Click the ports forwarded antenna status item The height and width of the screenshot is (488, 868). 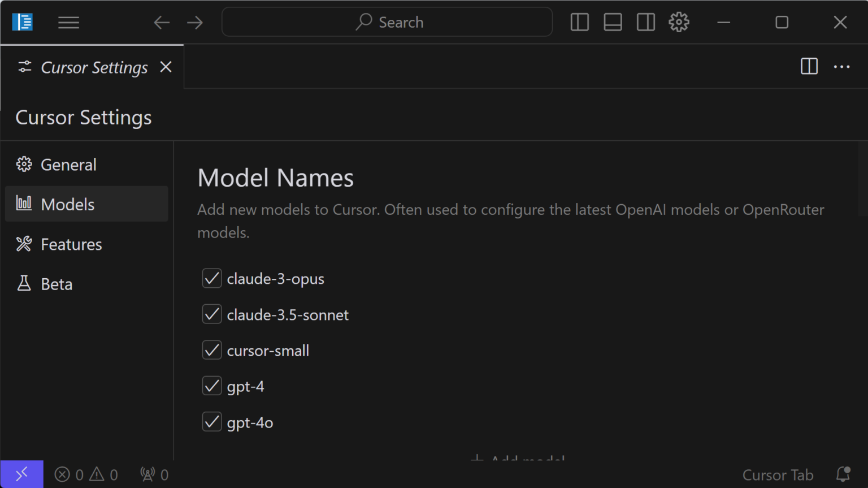pyautogui.click(x=154, y=474)
